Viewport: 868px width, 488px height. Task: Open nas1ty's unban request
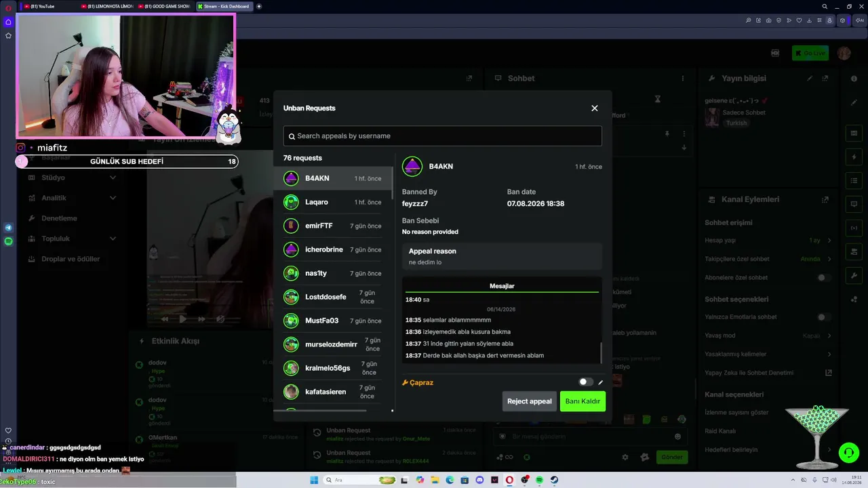(x=333, y=273)
